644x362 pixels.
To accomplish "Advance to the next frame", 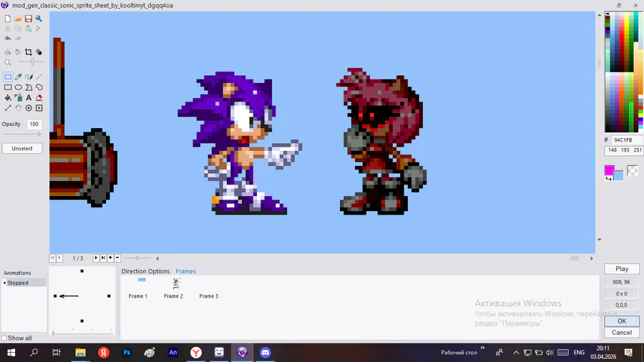I will coord(103,258).
